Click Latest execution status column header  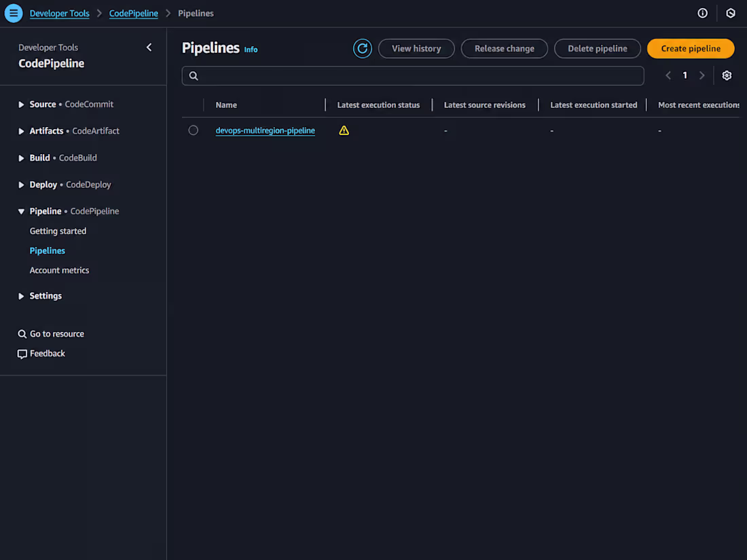coord(378,105)
